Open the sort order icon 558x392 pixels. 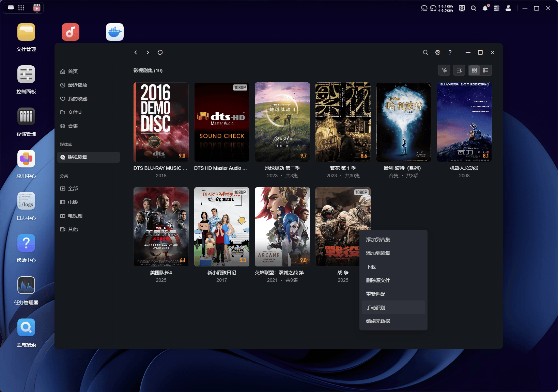(x=459, y=70)
